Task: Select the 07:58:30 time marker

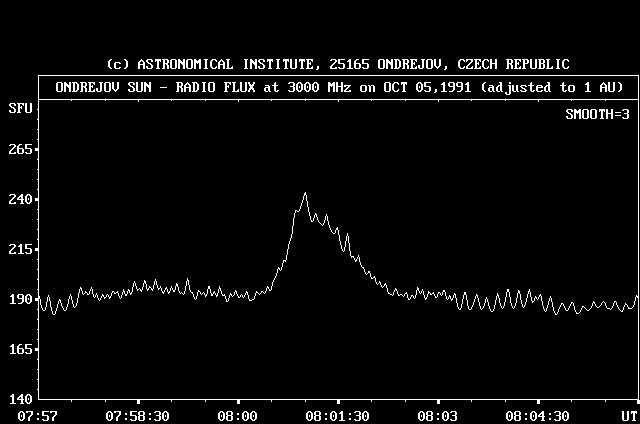Action: (139, 415)
